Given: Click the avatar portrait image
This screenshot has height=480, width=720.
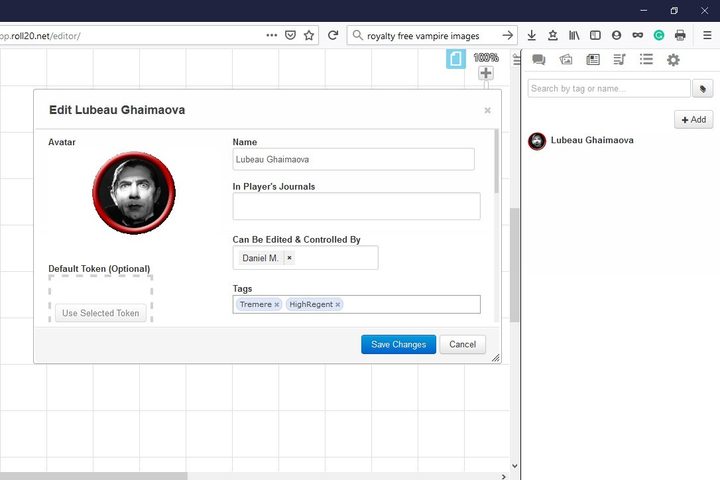Looking at the screenshot, I should 134,193.
